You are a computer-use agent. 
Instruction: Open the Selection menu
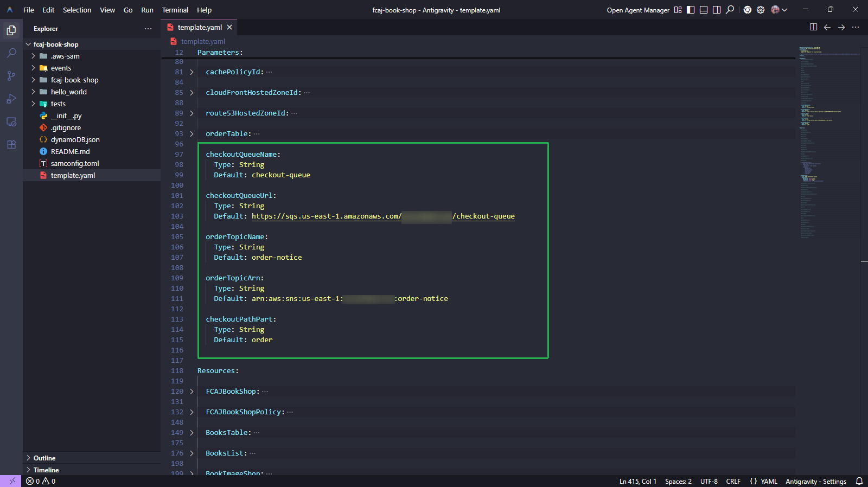point(77,10)
